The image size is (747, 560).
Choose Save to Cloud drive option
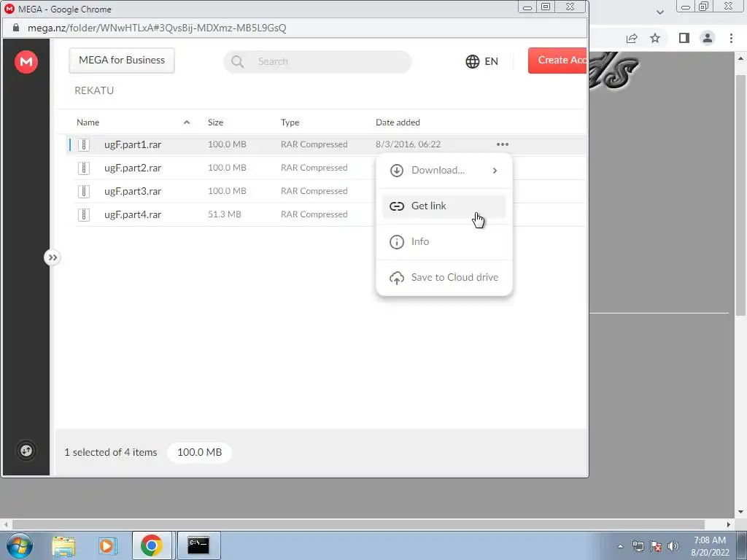444,278
